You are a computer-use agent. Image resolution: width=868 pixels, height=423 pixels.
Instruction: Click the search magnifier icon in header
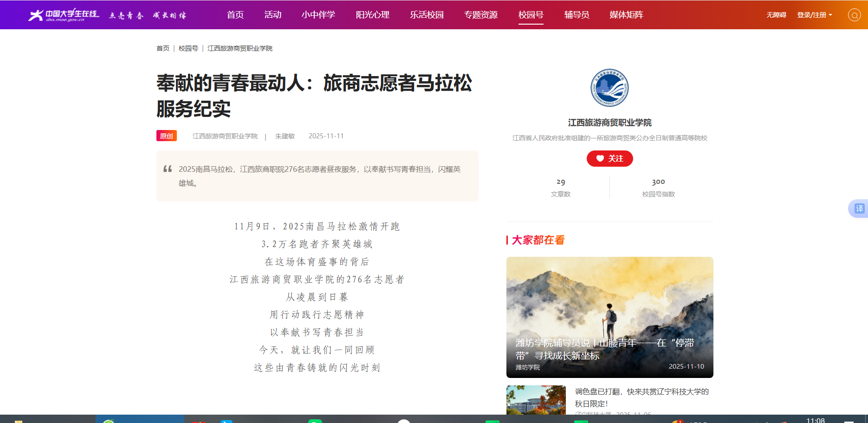point(854,15)
